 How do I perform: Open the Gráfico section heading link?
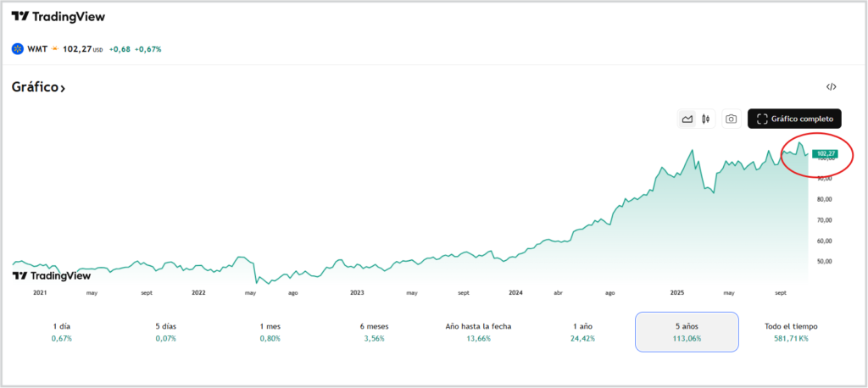pos(39,87)
